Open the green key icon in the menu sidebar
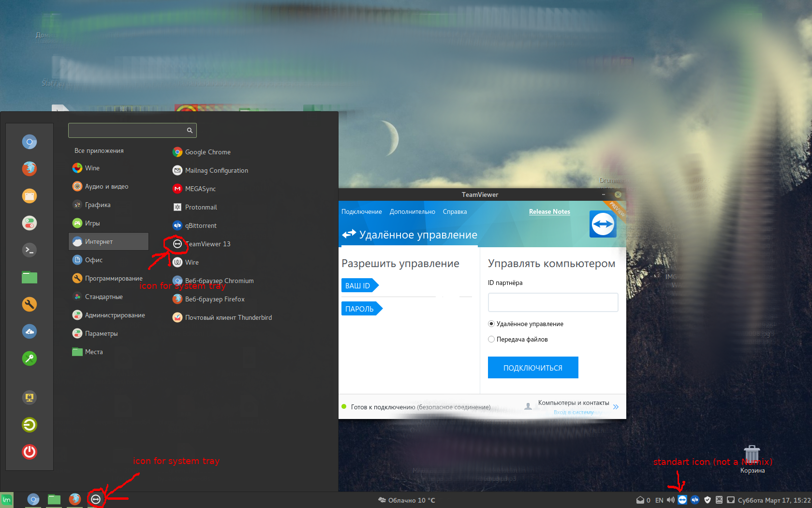This screenshot has height=508, width=812. point(30,359)
